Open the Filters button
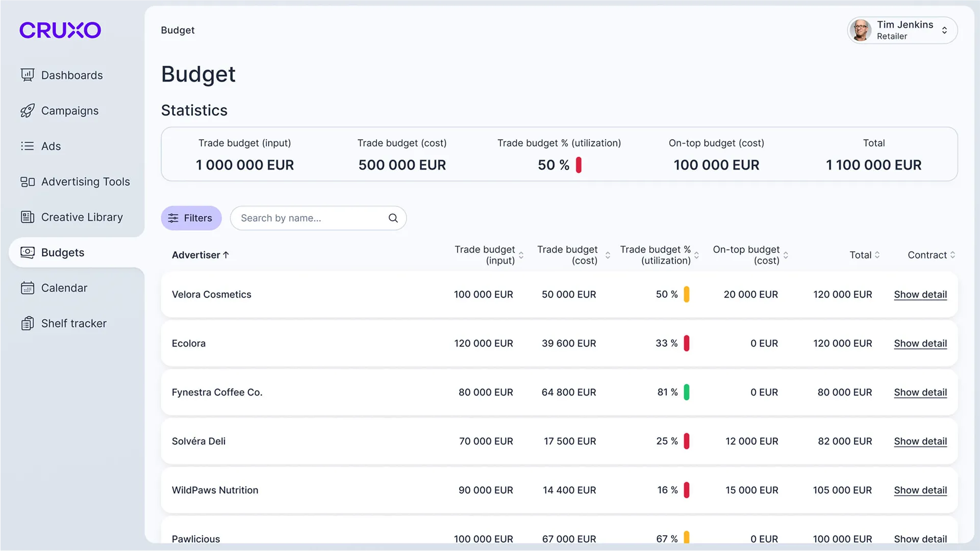 pyautogui.click(x=191, y=218)
